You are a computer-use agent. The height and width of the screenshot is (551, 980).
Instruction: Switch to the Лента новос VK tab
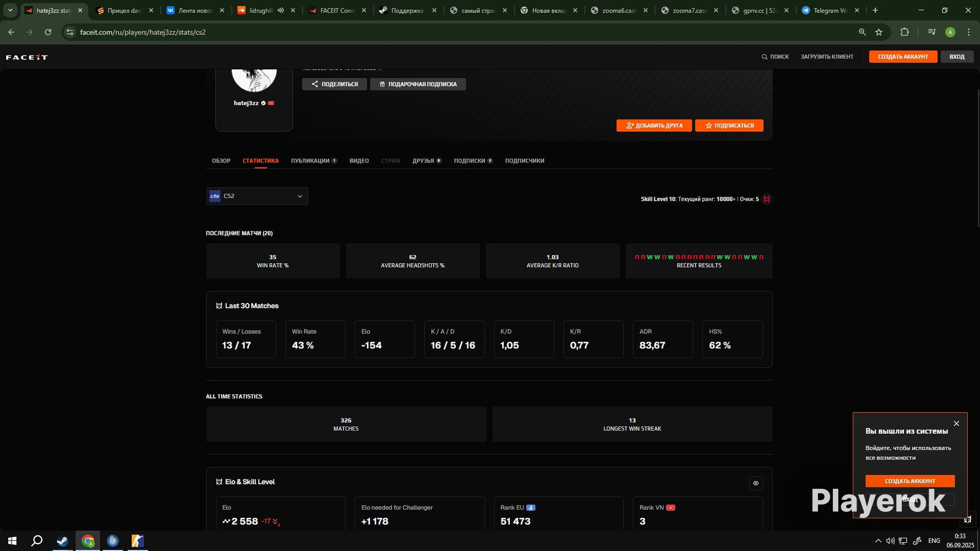[195, 10]
